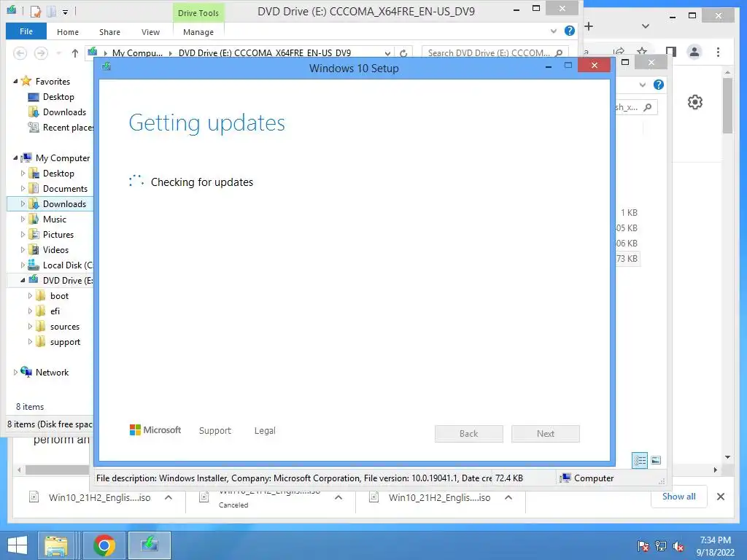Open the Chrome three-dot menu
Screen dimensions: 747x560
[718, 52]
